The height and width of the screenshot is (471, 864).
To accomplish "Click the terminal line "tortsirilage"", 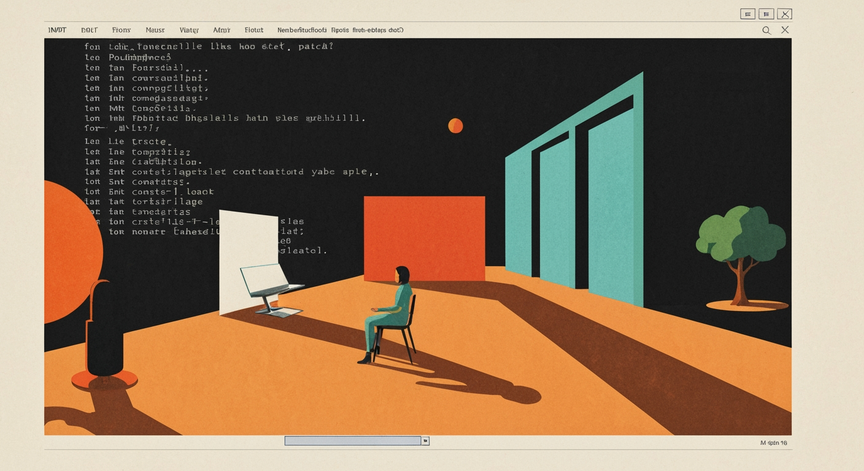I will click(144, 202).
